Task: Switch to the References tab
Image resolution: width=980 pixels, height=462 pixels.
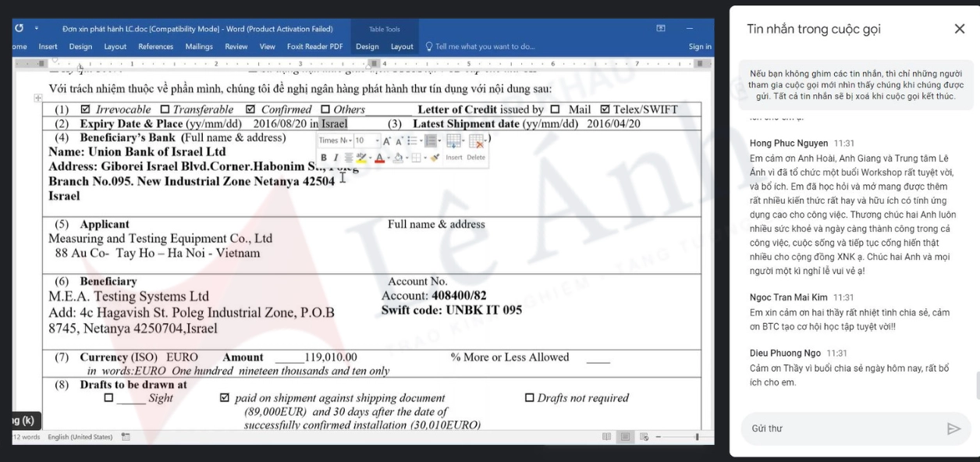Action: [156, 47]
